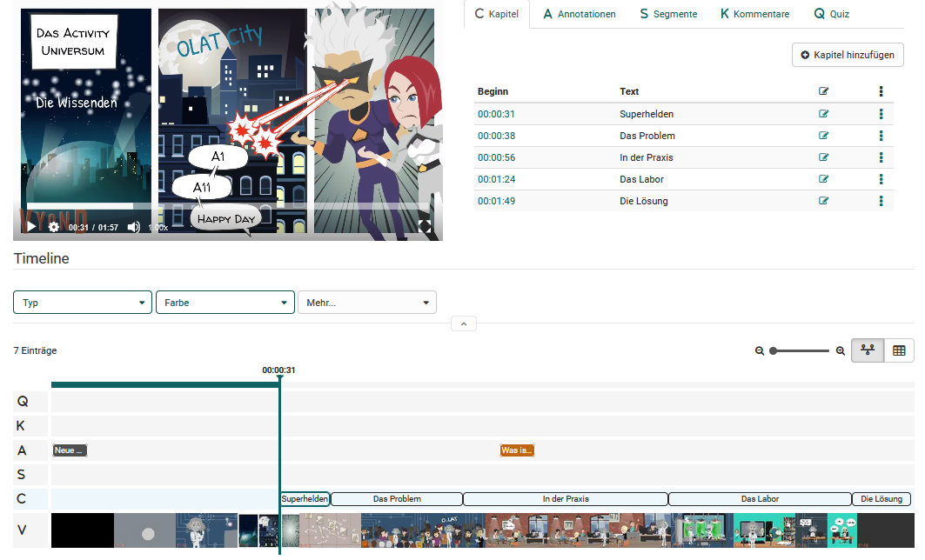Collapse the timeline filter panel

[463, 324]
